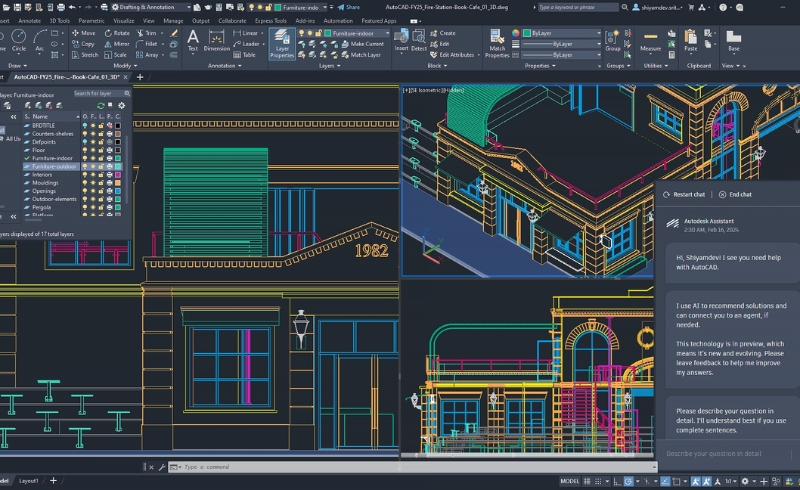
Task: Toggle freeze sun for Mouldings layer
Action: 93,183
